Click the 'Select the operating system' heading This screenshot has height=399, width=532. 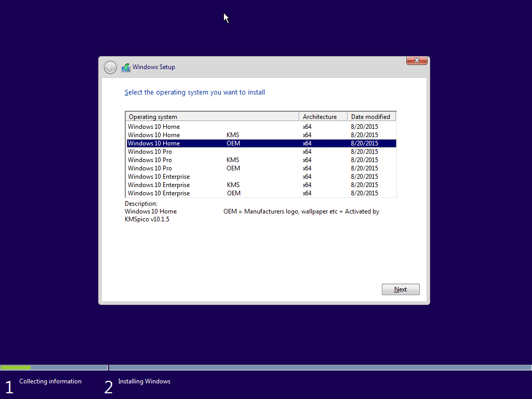(195, 92)
